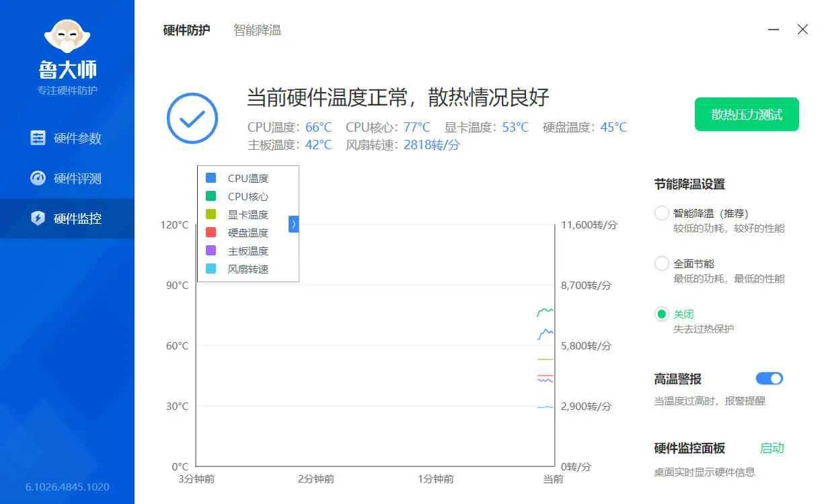Image resolution: width=824 pixels, height=504 pixels.
Task: Click the 主板温度 42°C reading
Action: [290, 144]
